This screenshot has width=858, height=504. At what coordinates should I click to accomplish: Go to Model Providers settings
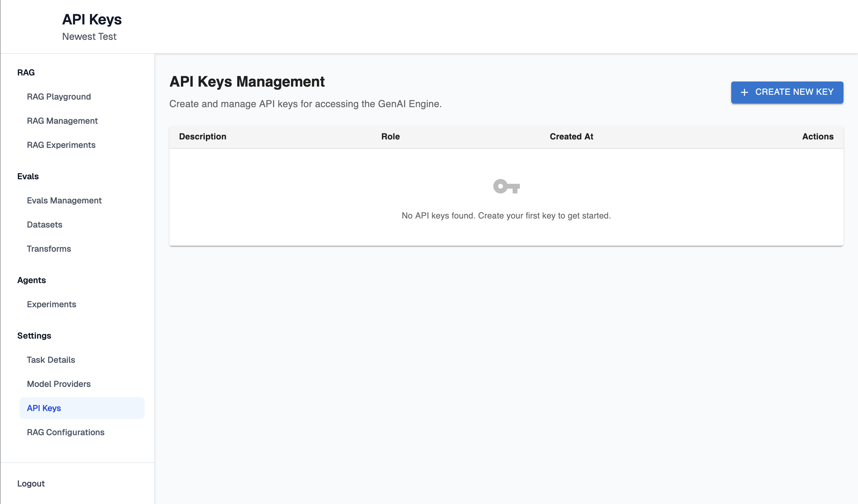[59, 384]
